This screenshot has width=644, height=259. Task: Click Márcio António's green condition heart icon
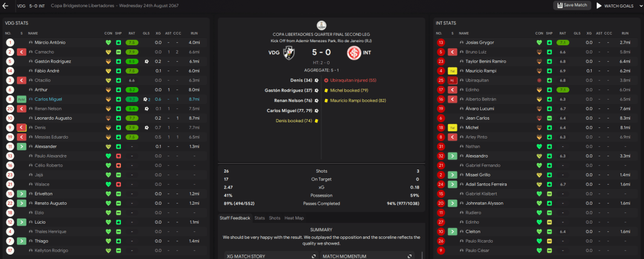point(108,42)
